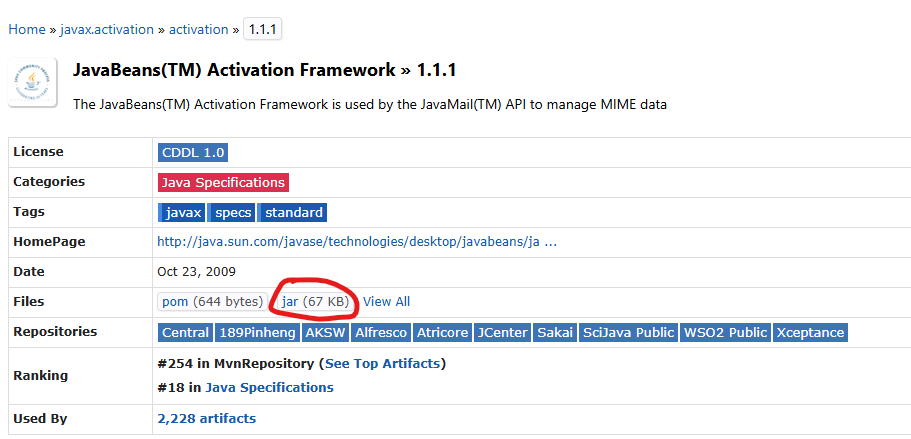Select the framework description about MIME data

(370, 105)
